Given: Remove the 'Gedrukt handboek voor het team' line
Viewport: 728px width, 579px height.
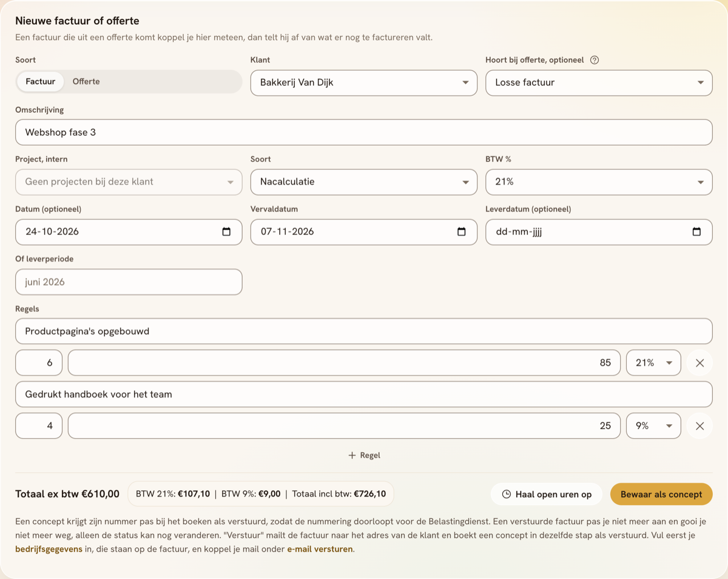Looking at the screenshot, I should click(699, 426).
